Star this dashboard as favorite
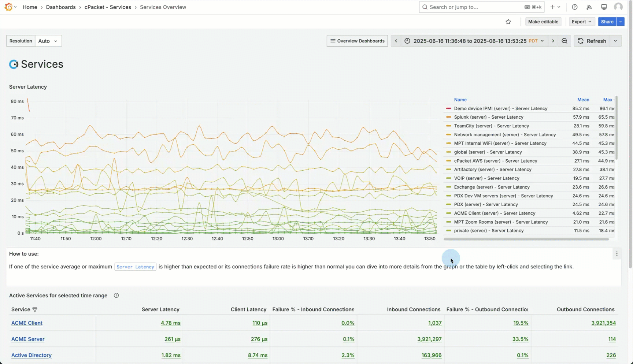Screen dimensions: 633x364 point(508,22)
